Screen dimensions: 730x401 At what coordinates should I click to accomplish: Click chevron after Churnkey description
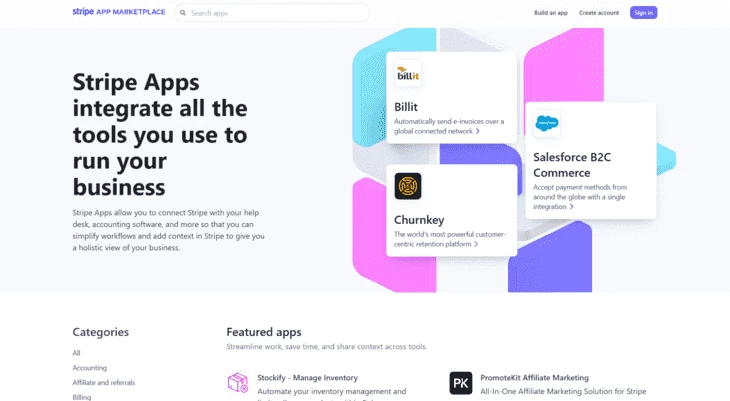[x=476, y=244]
